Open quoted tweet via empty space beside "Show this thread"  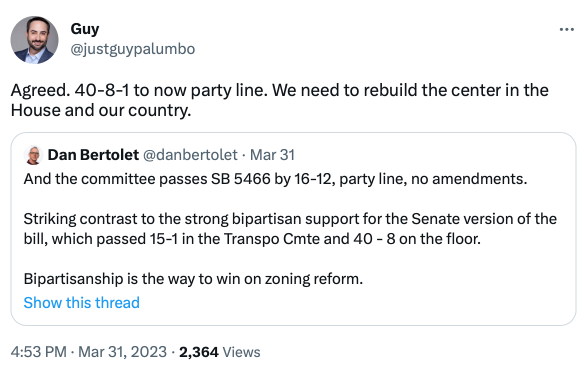pos(350,302)
